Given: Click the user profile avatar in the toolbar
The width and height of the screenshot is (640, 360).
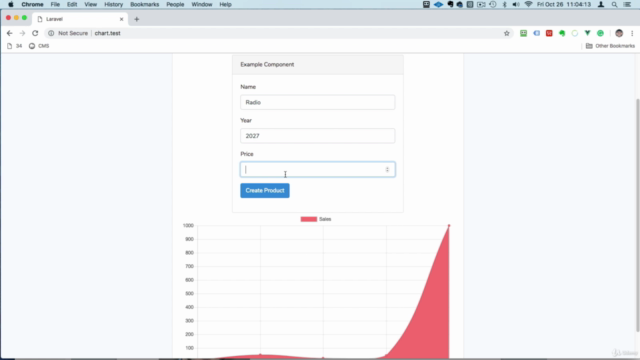Looking at the screenshot, I should coord(619,33).
